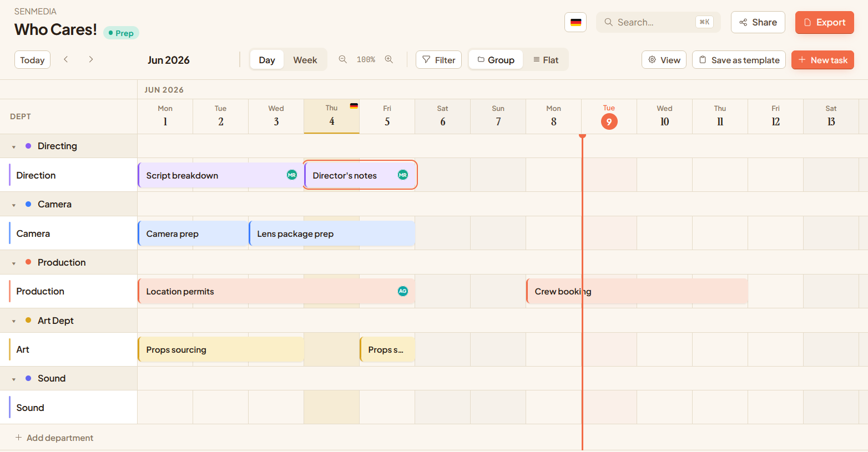Image resolution: width=868 pixels, height=452 pixels.
Task: Select Thu 4 column header
Action: tap(332, 116)
